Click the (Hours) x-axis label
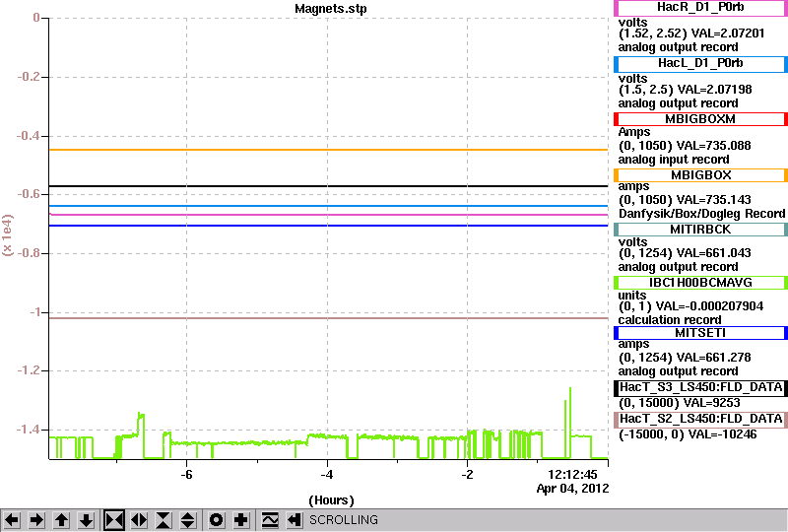Viewport: 788px width, 532px height. coord(331,500)
